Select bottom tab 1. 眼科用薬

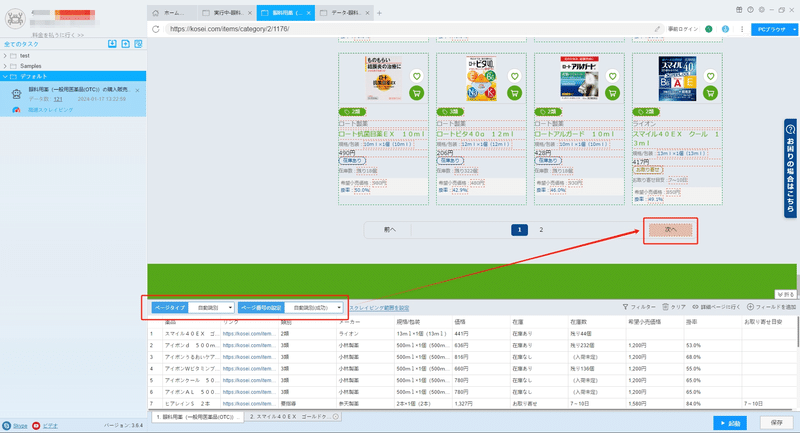[x=198, y=417]
